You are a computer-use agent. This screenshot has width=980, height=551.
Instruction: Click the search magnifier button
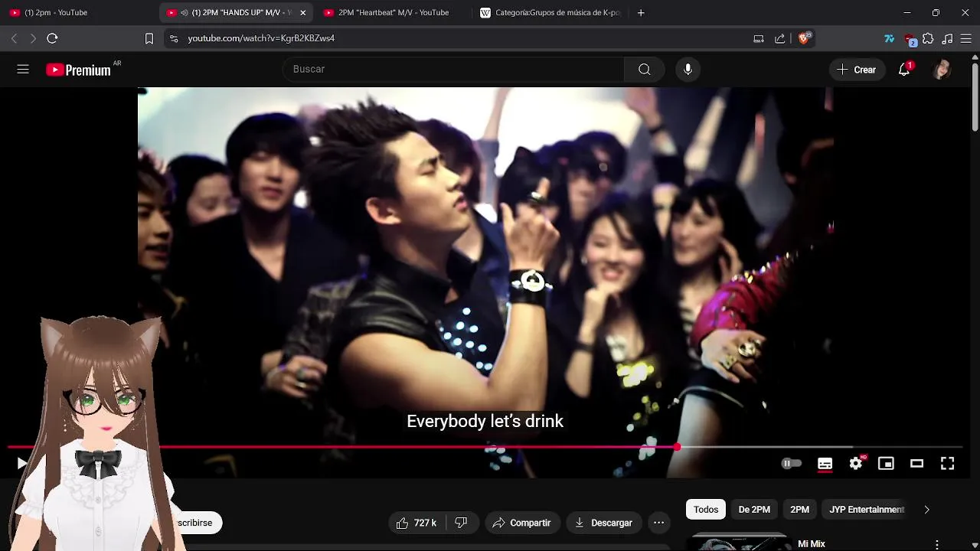(x=645, y=70)
